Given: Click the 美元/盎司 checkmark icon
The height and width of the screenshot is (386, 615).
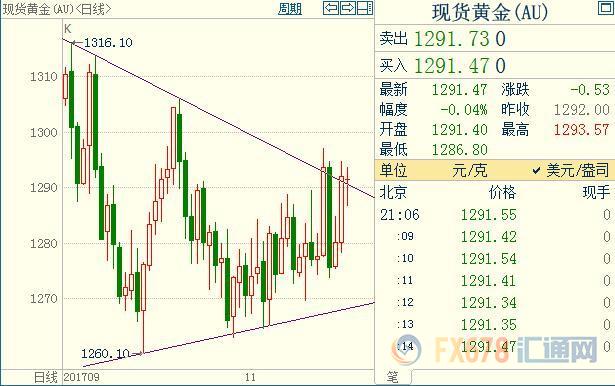Looking at the screenshot, I should click(537, 171).
